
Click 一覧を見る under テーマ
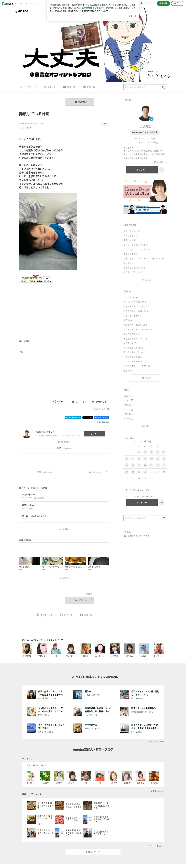[145, 378]
